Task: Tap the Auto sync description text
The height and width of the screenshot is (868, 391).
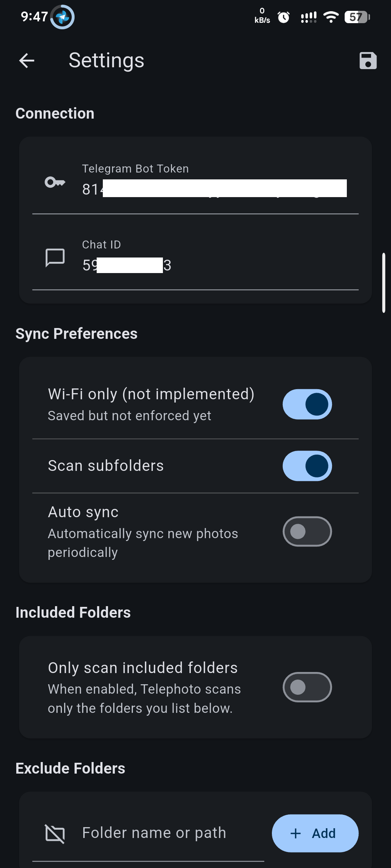Action: coord(143,543)
